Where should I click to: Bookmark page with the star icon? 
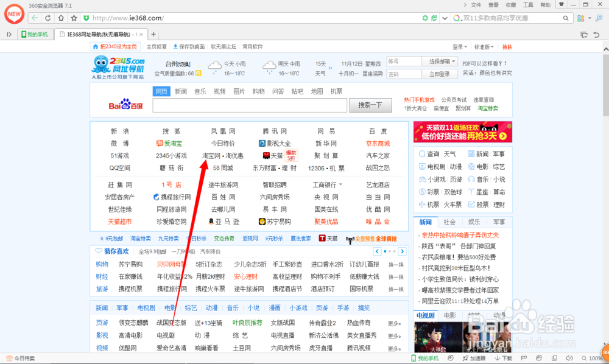click(x=74, y=18)
